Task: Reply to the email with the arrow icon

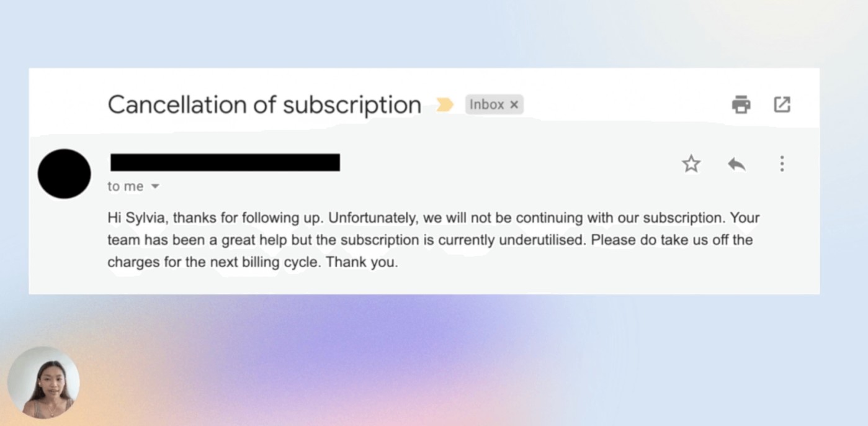Action: pyautogui.click(x=736, y=164)
